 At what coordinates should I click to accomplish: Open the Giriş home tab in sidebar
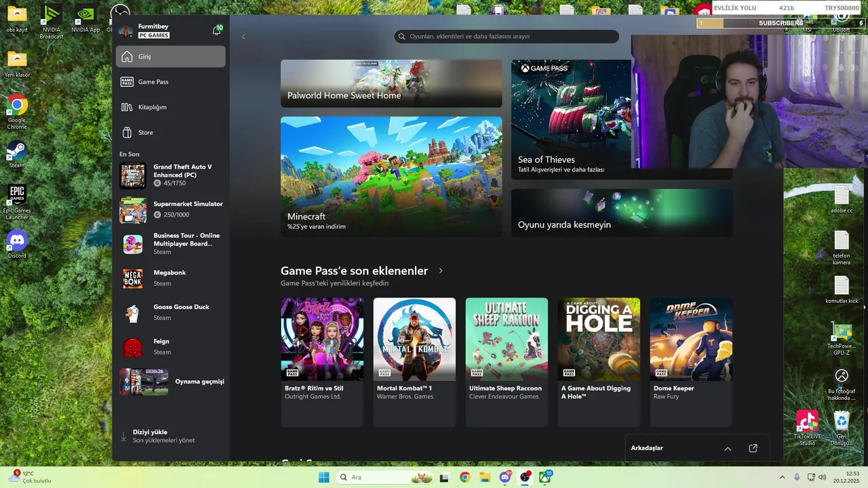pyautogui.click(x=170, y=57)
